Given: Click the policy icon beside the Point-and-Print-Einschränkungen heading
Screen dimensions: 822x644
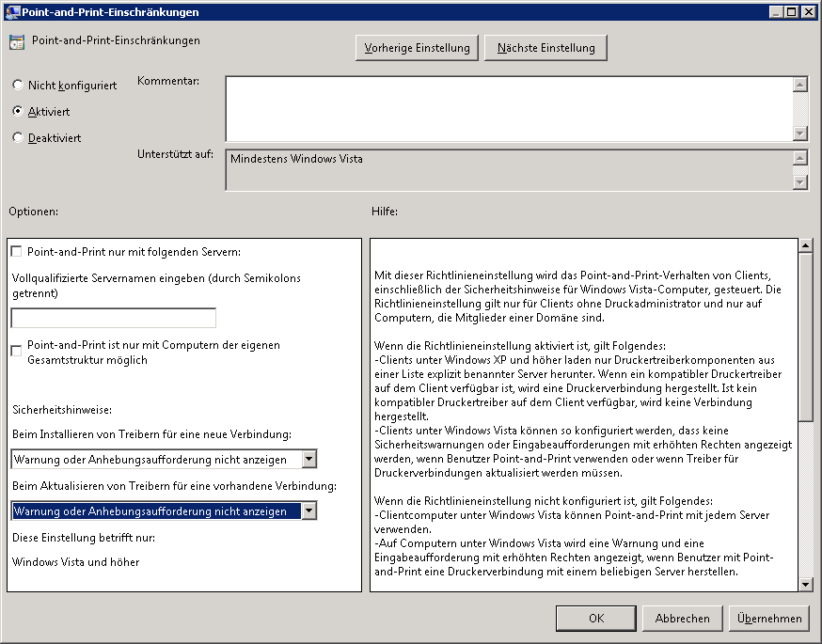Looking at the screenshot, I should [16, 42].
